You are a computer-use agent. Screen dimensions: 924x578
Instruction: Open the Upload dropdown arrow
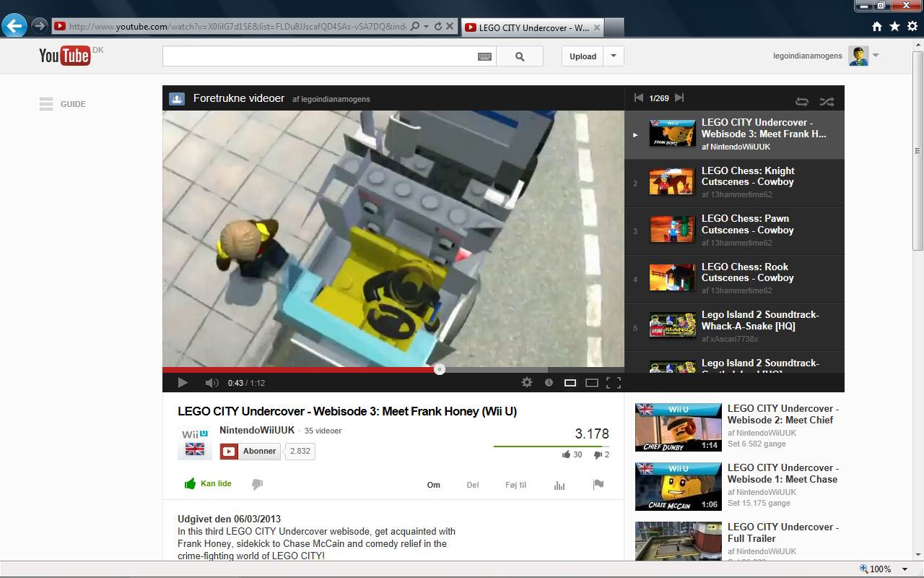point(614,56)
